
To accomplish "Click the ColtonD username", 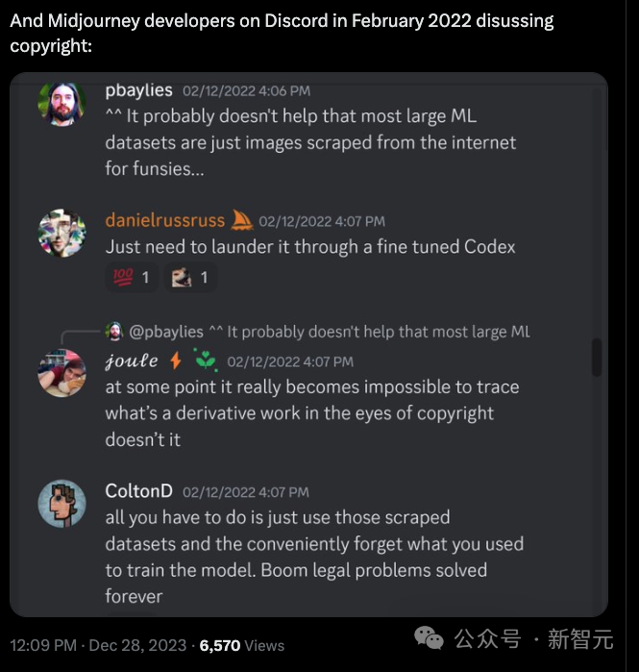I will point(138,491).
